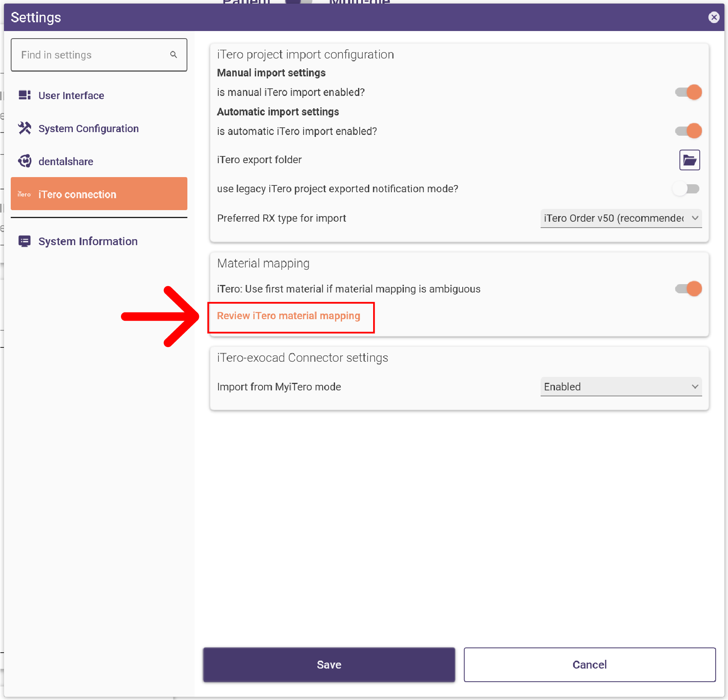
Task: Click the System Information sidebar icon
Action: (25, 241)
